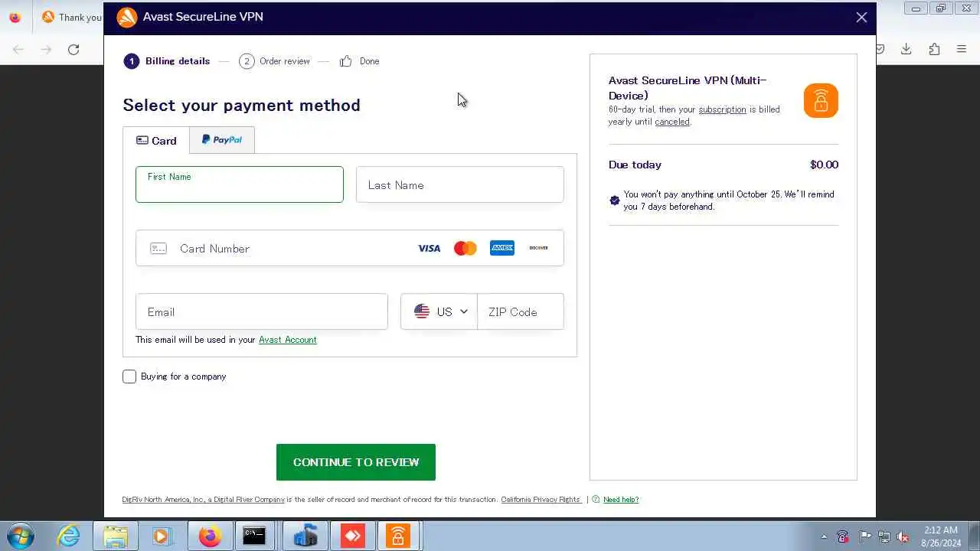
Task: Focus the First Name field
Action: [x=240, y=184]
